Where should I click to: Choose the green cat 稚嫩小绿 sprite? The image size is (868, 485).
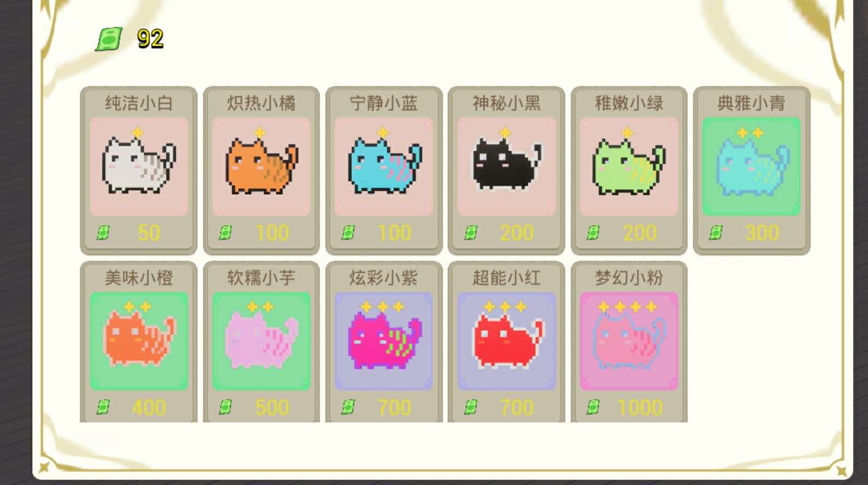629,166
